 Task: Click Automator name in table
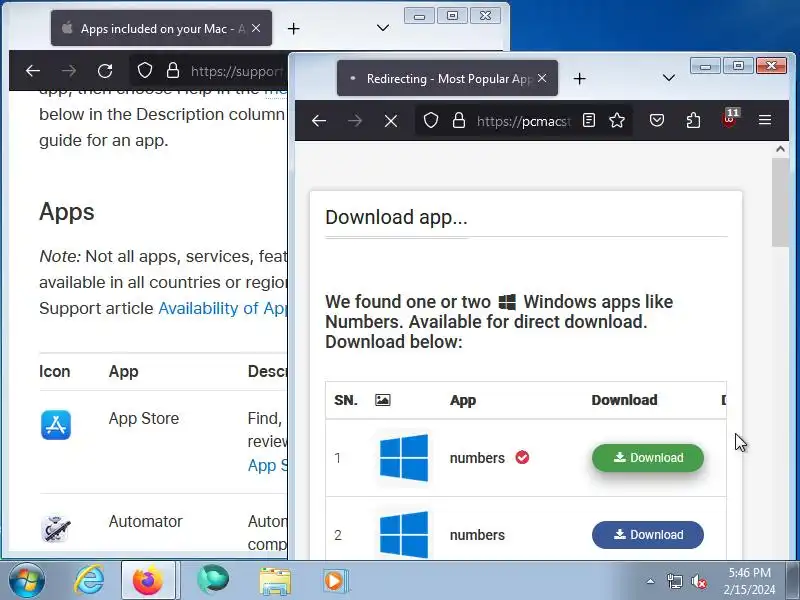(x=145, y=521)
